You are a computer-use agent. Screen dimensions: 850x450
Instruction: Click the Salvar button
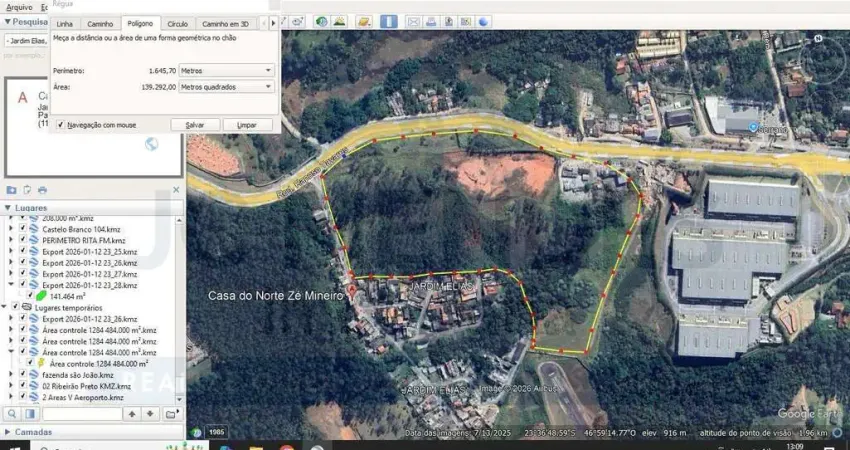195,125
